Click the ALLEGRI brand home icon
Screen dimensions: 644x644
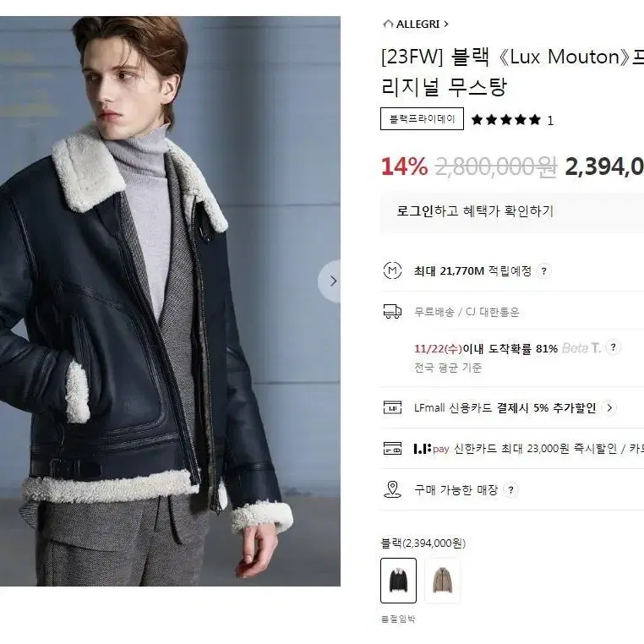(388, 24)
